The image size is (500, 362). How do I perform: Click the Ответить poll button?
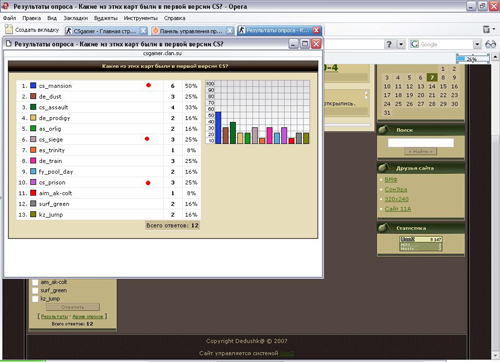pos(73,307)
